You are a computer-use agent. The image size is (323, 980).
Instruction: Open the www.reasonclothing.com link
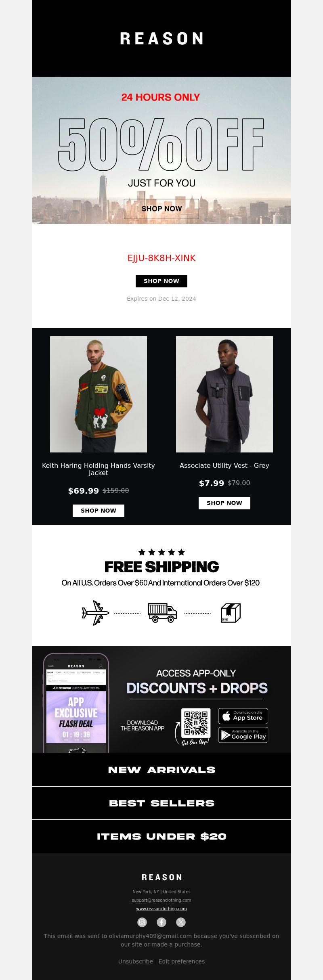[161, 909]
